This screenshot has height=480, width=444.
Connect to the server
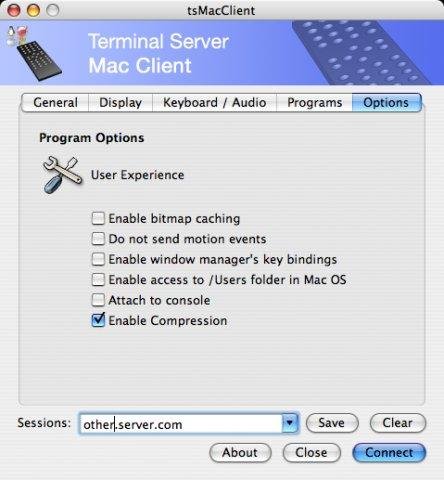pos(389,453)
